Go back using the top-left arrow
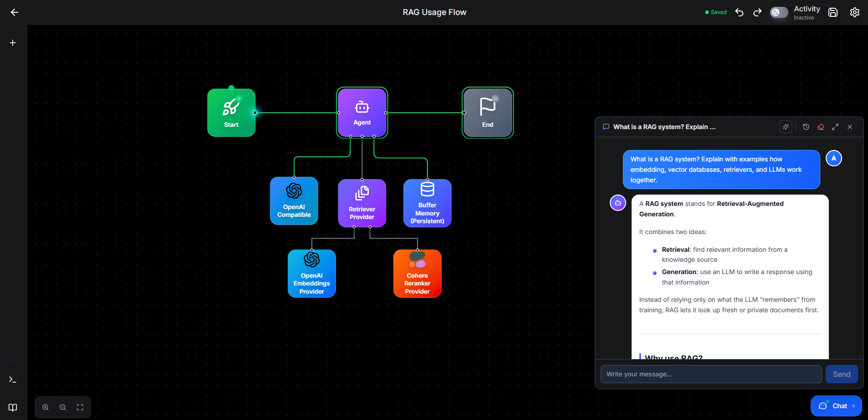The height and width of the screenshot is (420, 868). click(x=15, y=12)
